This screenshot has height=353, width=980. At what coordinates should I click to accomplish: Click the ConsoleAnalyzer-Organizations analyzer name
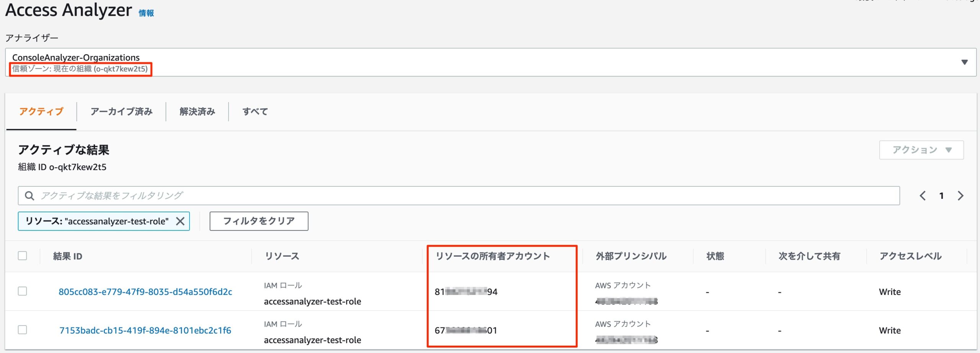pos(76,57)
